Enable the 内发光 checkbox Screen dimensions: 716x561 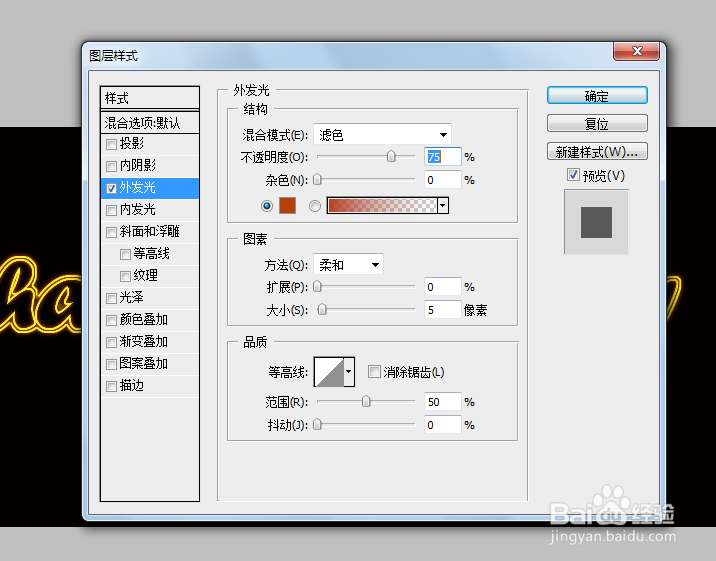[x=111, y=210]
